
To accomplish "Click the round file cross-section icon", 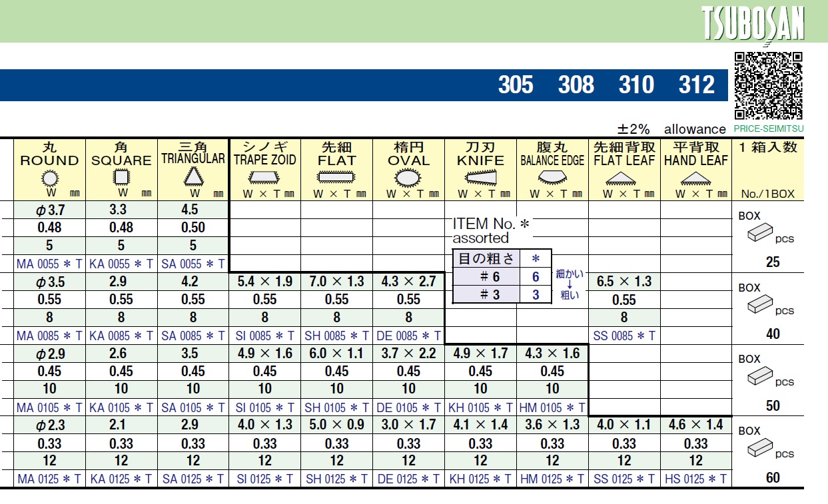I will pyautogui.click(x=49, y=177).
